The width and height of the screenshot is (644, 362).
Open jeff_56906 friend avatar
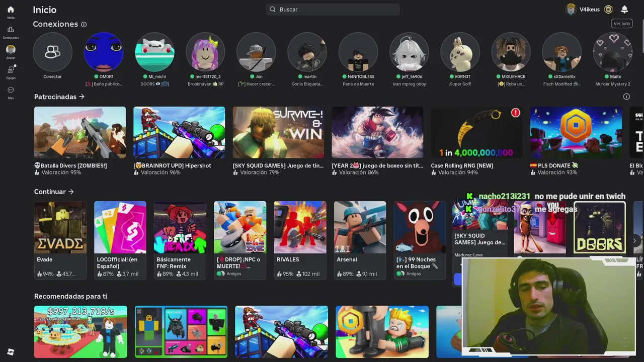coord(409,52)
